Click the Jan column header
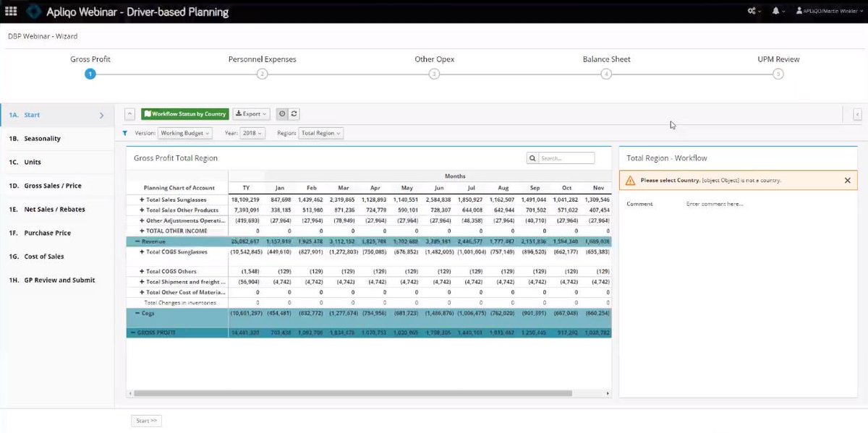The width and height of the screenshot is (868, 433). tap(281, 187)
